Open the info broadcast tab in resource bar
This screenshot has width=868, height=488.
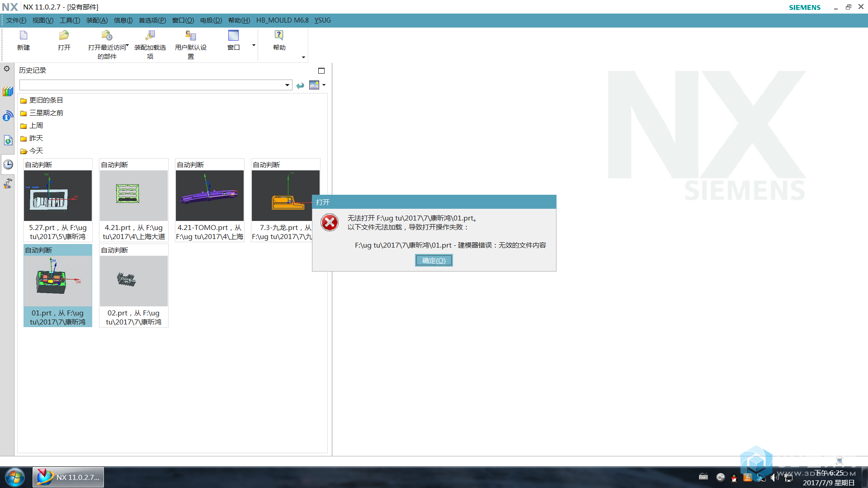(8, 116)
